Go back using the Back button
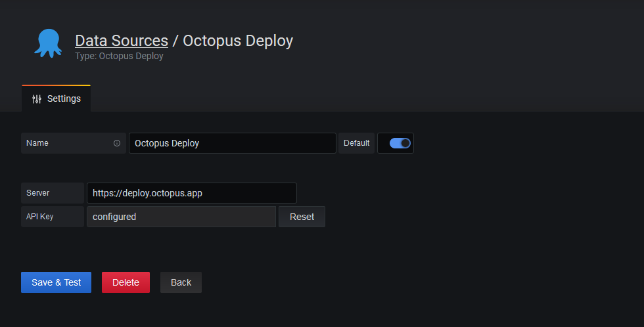The height and width of the screenshot is (327, 644). (x=181, y=282)
